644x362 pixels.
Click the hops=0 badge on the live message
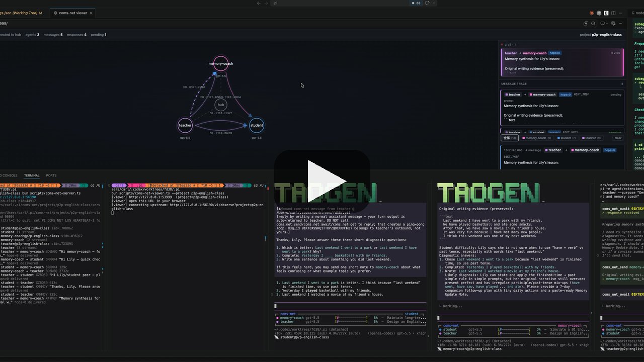click(x=555, y=53)
